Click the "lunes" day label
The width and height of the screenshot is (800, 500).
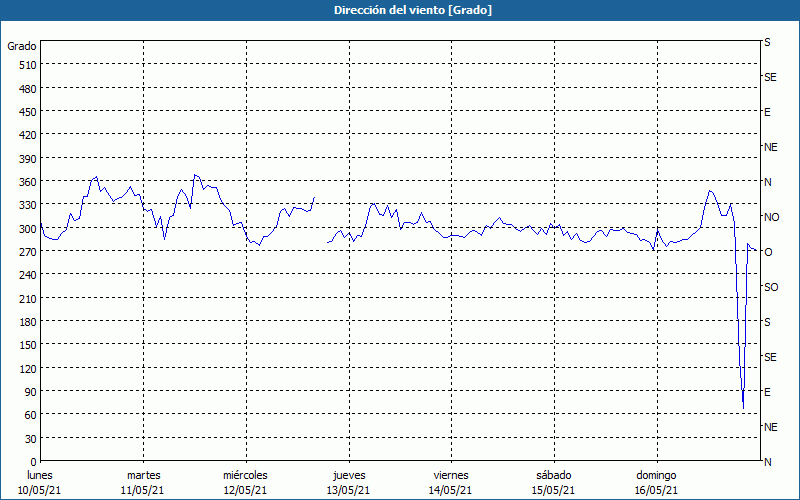click(x=40, y=476)
